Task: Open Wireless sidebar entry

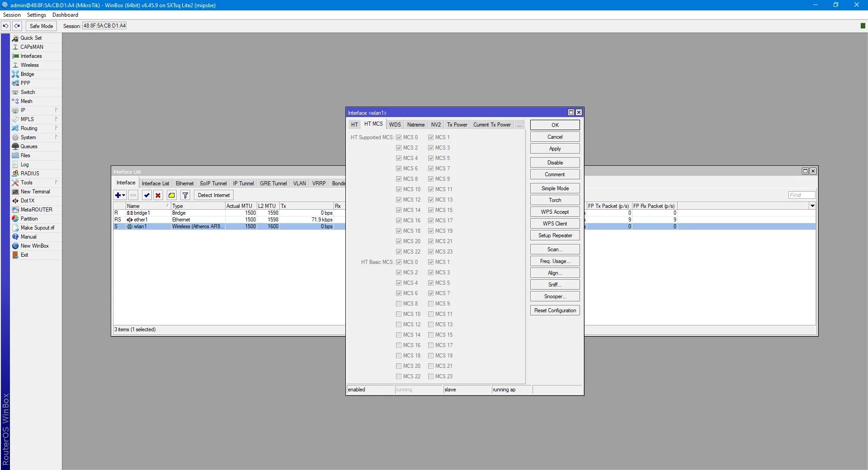Action: (x=30, y=65)
